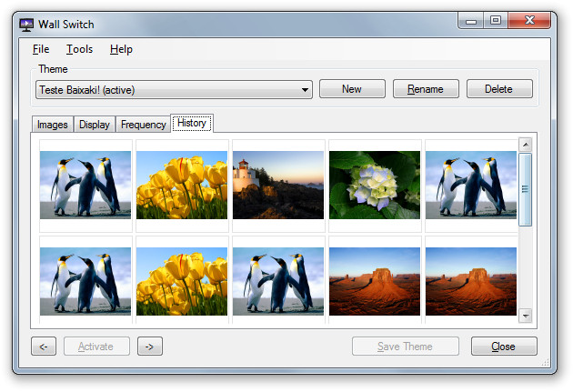Click the Save Theme button
573x392 pixels.
coord(406,346)
